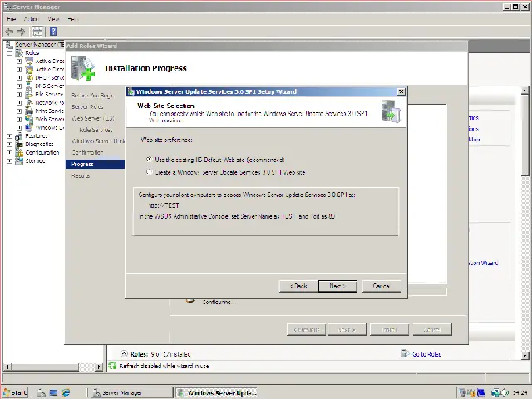Screen dimensions: 532x399
Task: Collapse the Roles tree node
Action: click(x=9, y=53)
